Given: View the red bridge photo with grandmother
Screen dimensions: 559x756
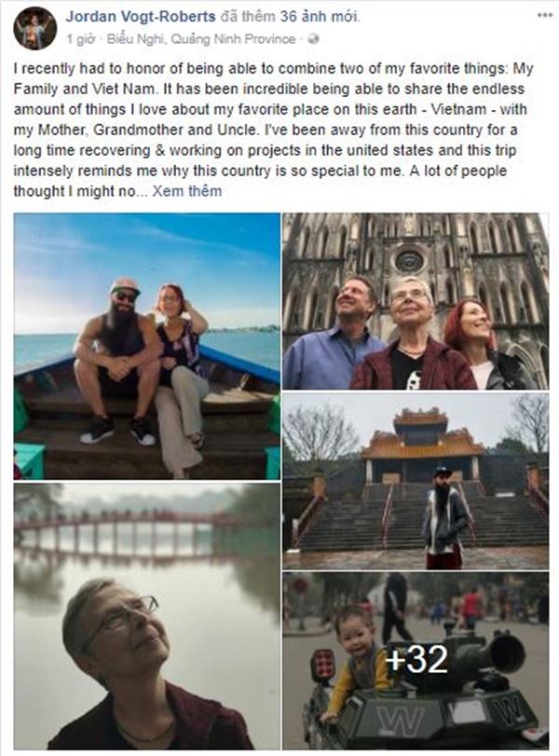Looking at the screenshot, I should coord(147,616).
